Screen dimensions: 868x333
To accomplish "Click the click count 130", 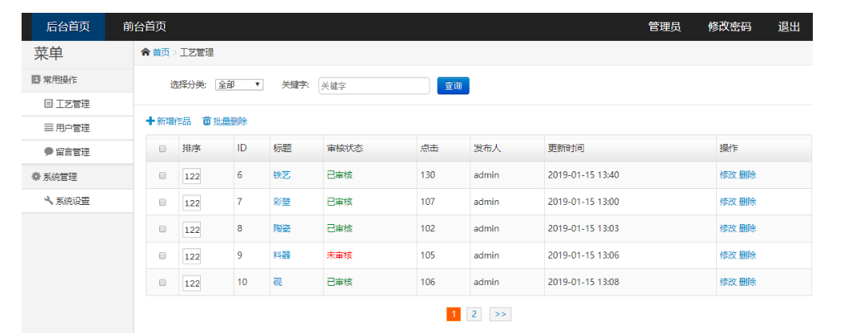I will pos(428,175).
